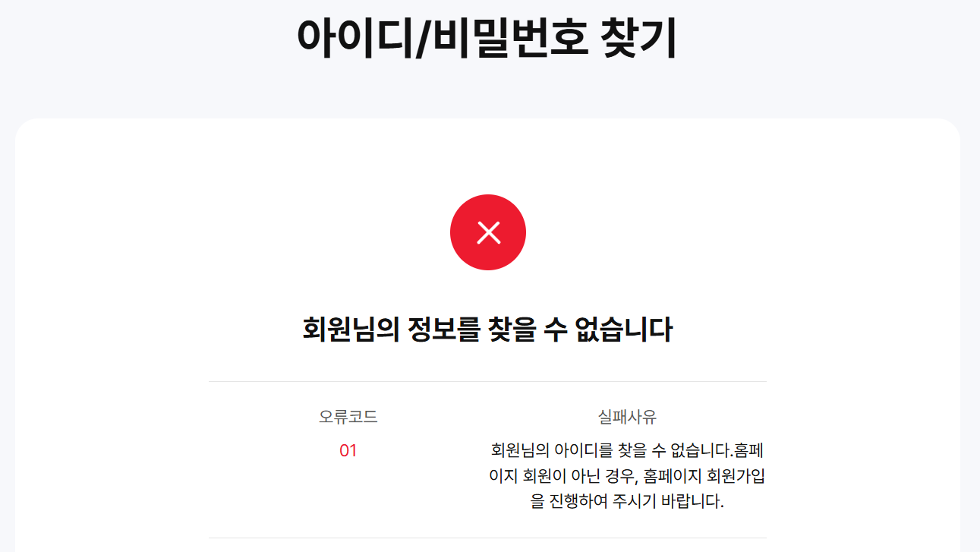The image size is (980, 552).
Task: Click the line beginning 이지 회원이 아닌 경우
Action: [627, 476]
